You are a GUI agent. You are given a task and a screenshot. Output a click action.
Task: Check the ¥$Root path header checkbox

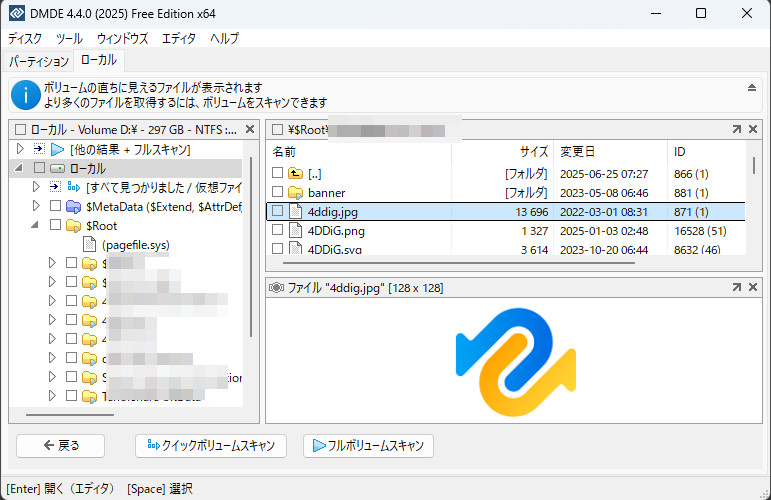tap(277, 130)
